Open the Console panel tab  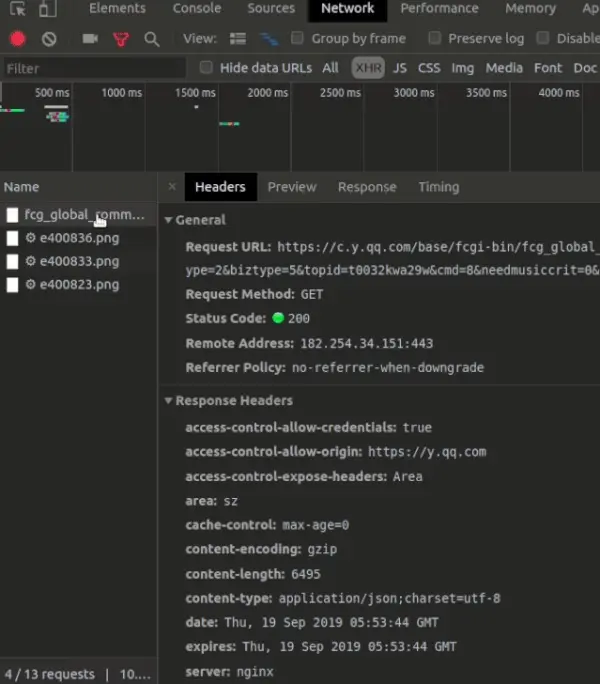[197, 9]
